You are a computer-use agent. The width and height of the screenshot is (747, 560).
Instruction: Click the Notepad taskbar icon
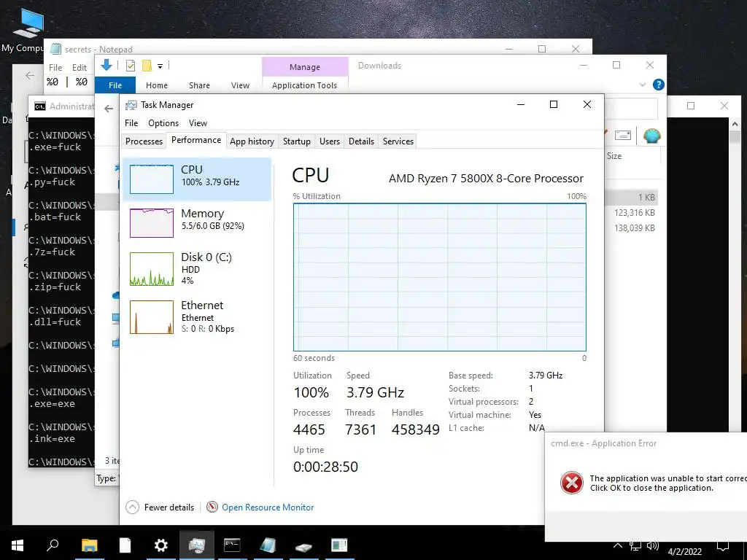[268, 545]
